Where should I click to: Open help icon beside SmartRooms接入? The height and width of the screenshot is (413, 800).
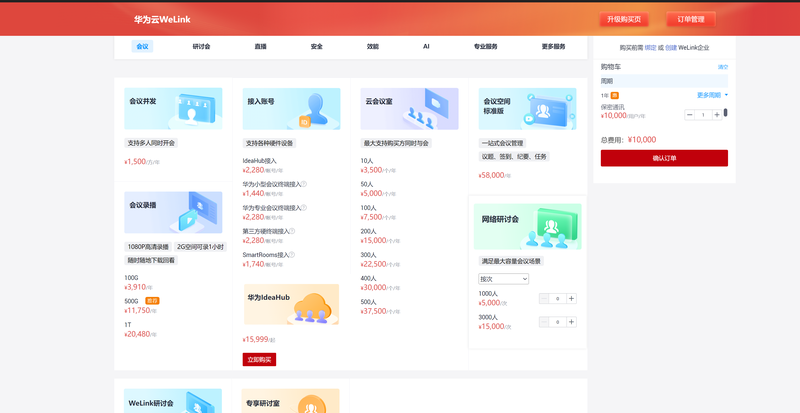pyautogui.click(x=292, y=255)
